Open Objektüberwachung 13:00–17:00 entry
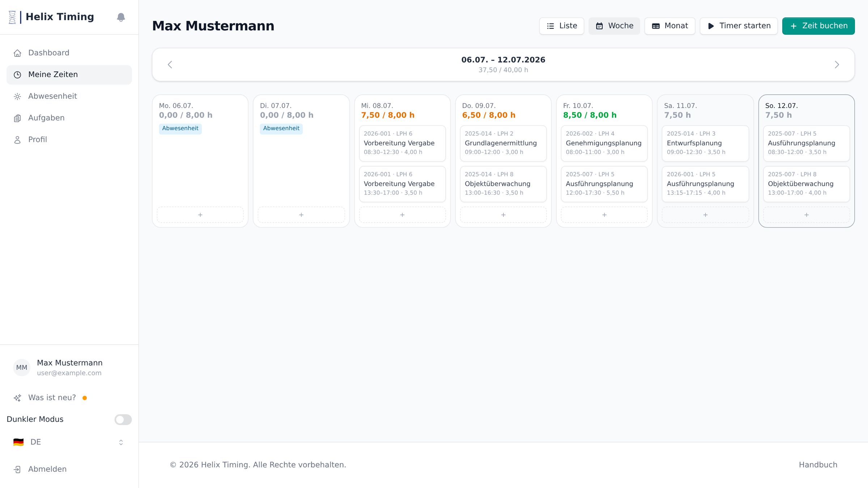 click(807, 184)
